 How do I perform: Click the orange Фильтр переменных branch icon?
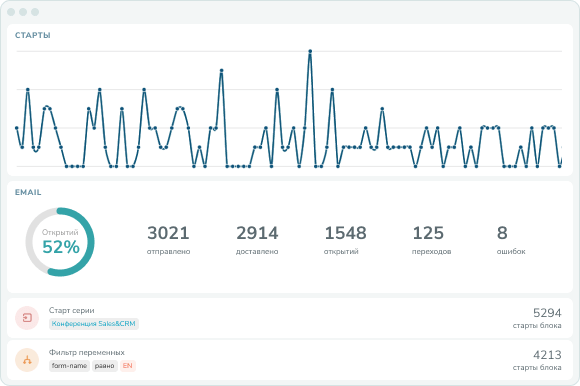point(27,360)
